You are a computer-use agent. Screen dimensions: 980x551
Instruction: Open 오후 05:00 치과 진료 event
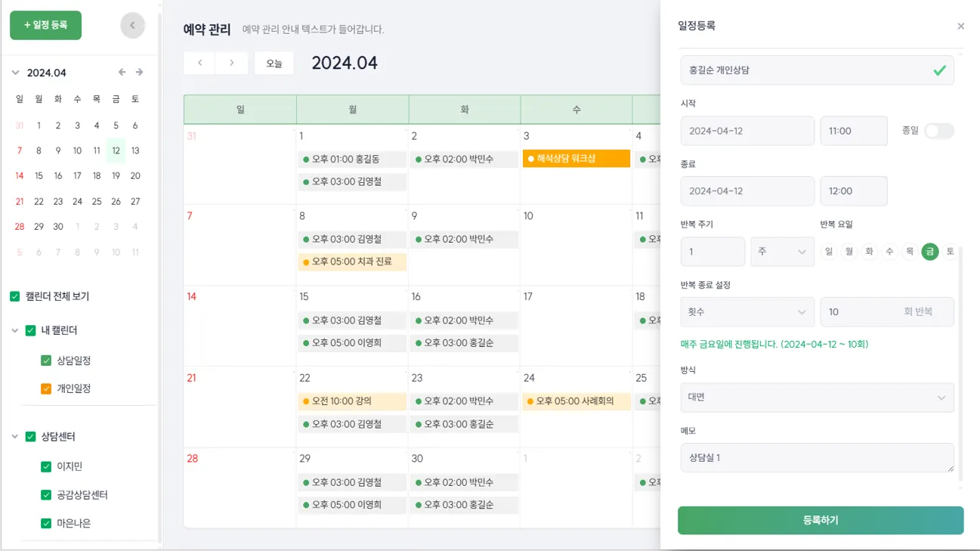(352, 262)
